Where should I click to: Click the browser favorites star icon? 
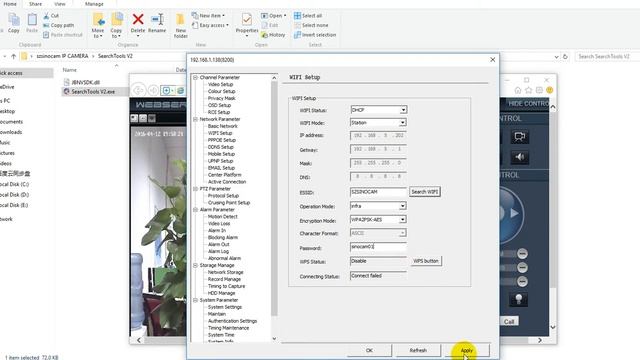(x=529, y=90)
